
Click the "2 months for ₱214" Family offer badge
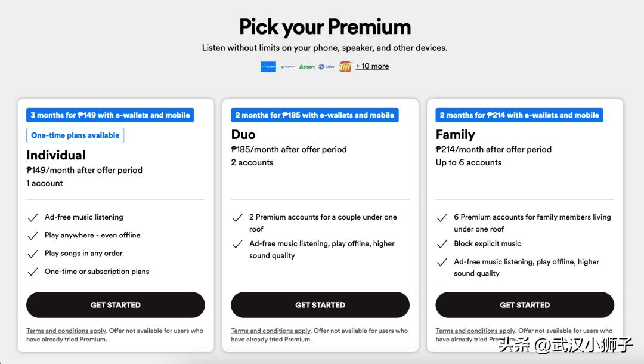519,115
